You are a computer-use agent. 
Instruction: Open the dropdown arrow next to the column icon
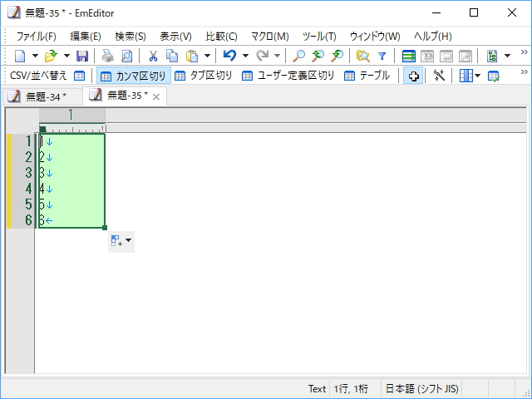pos(478,76)
